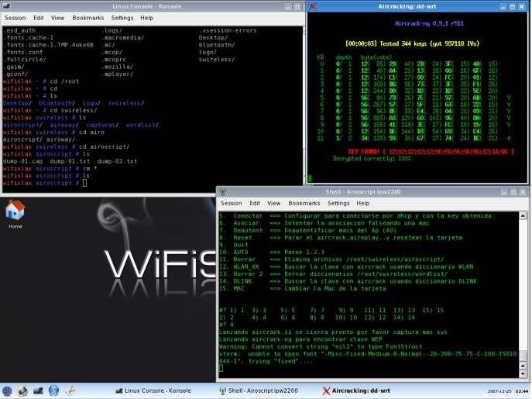
Task: Minimize the Linux Console Konsole window
Action: tap(288, 6)
